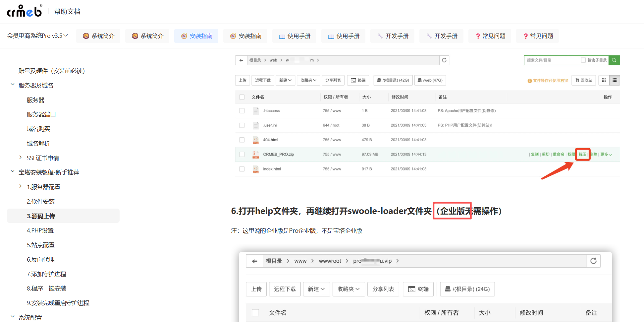Click 解压 on the CRMEB_PRO.zip row

click(x=582, y=155)
